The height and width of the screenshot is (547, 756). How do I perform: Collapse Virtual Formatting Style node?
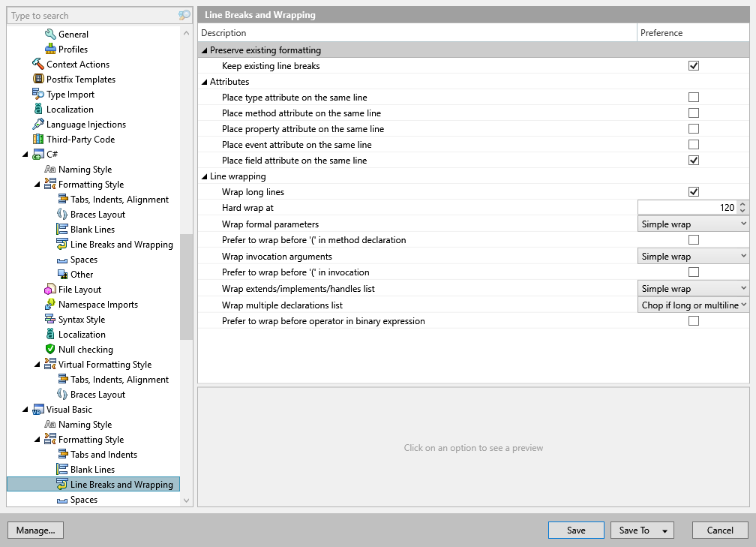click(37, 365)
